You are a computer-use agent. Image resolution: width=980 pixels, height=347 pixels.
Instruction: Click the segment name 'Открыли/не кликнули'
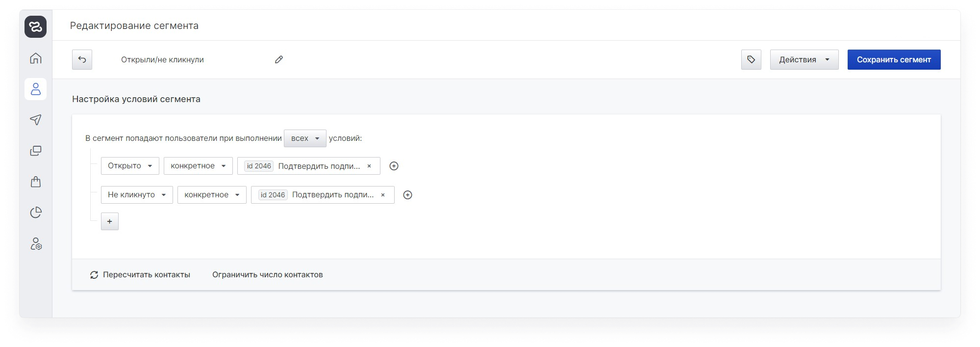(x=162, y=59)
